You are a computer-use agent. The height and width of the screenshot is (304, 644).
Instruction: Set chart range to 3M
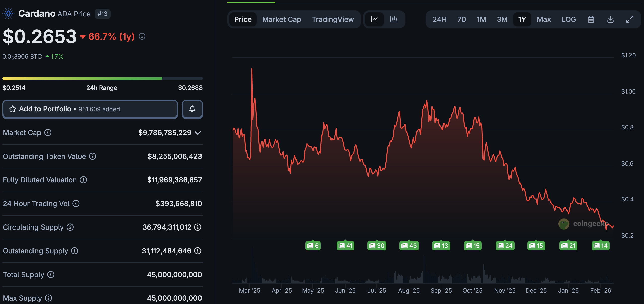tap(502, 19)
